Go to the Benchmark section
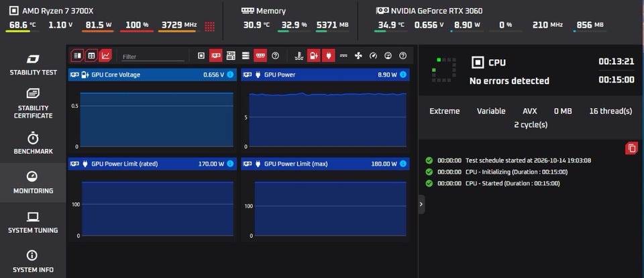The width and height of the screenshot is (644, 278). 33,144
